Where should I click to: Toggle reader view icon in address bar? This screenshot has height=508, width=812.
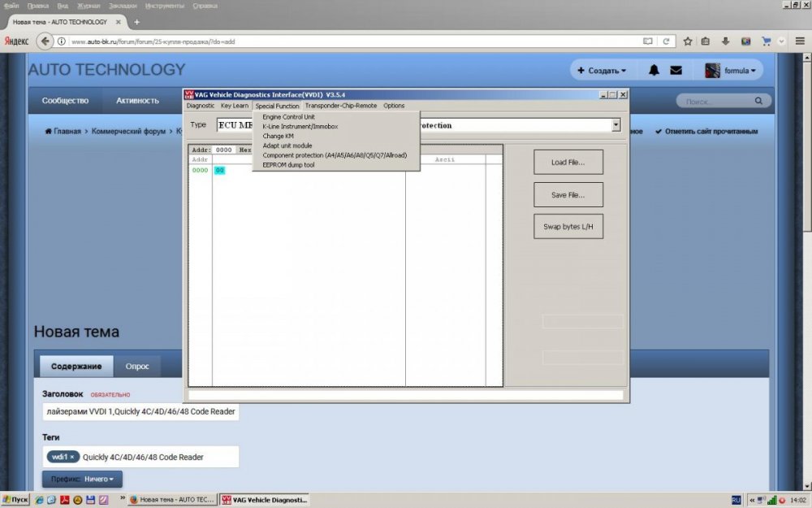click(x=647, y=41)
